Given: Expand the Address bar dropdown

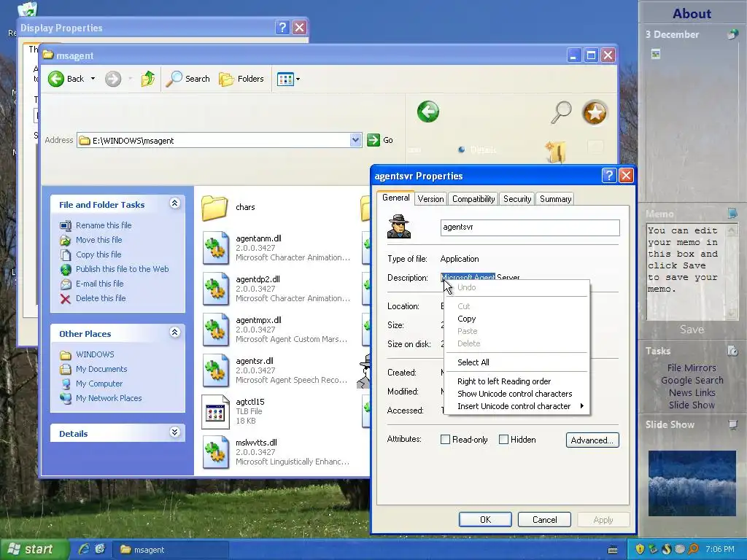Looking at the screenshot, I should tap(355, 140).
